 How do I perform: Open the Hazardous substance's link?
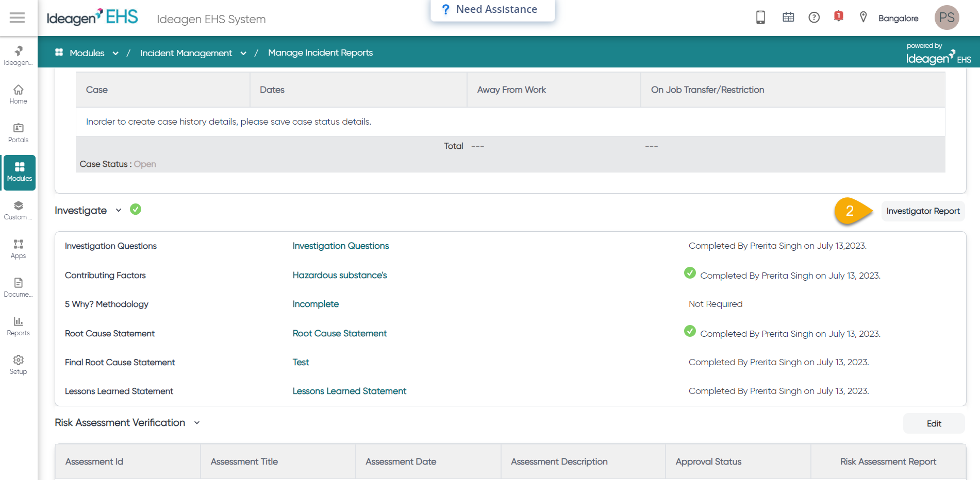[340, 276]
